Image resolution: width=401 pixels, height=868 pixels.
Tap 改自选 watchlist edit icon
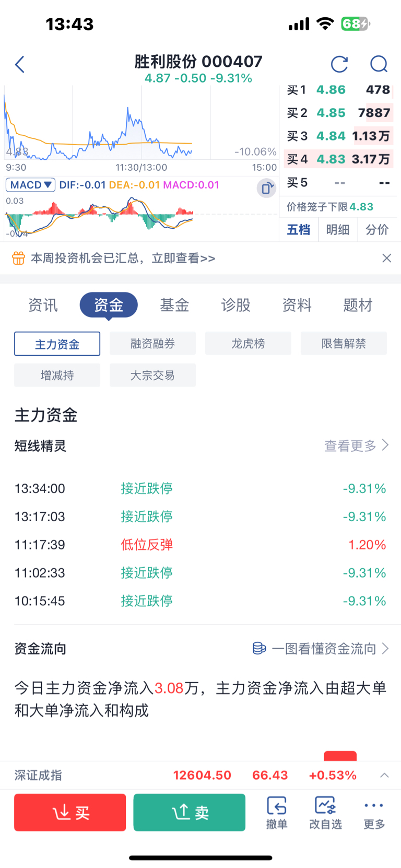tap(325, 812)
